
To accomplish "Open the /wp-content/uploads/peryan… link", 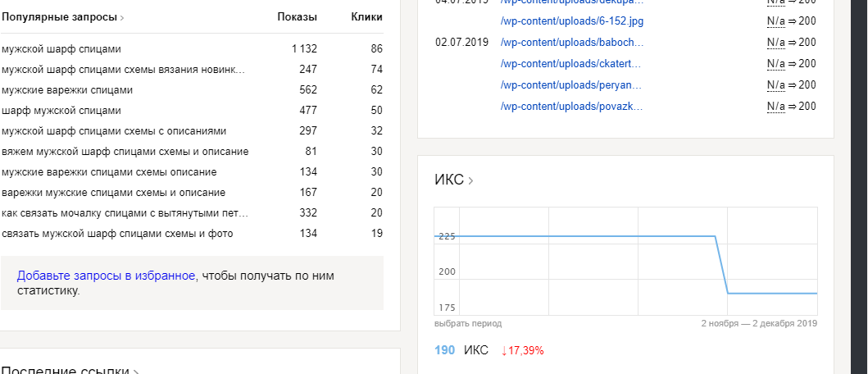I will click(571, 85).
